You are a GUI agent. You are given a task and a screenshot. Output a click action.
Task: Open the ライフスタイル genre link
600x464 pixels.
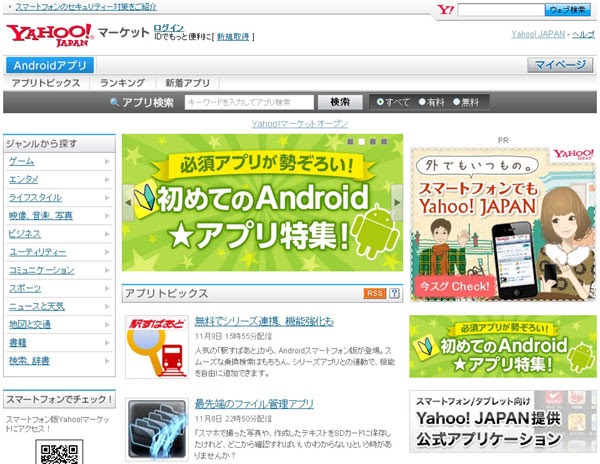coord(35,197)
